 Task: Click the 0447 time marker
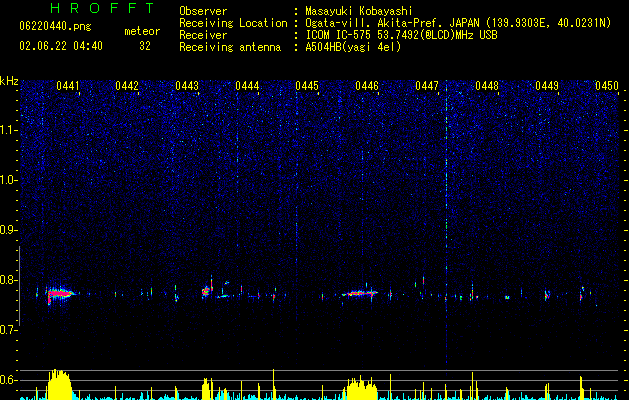427,86
